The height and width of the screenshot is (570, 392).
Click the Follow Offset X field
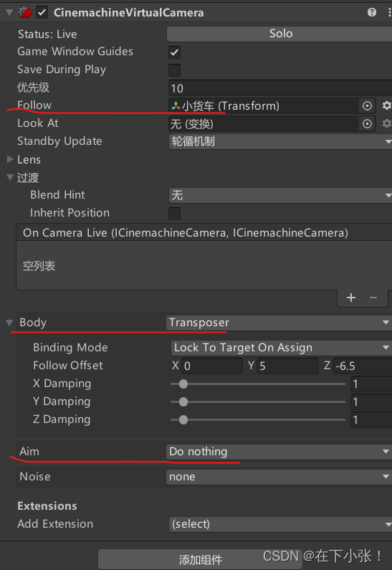[212, 366]
